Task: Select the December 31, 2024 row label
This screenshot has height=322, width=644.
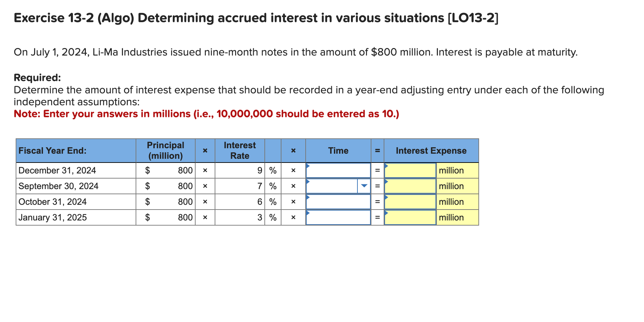Action: [x=57, y=170]
